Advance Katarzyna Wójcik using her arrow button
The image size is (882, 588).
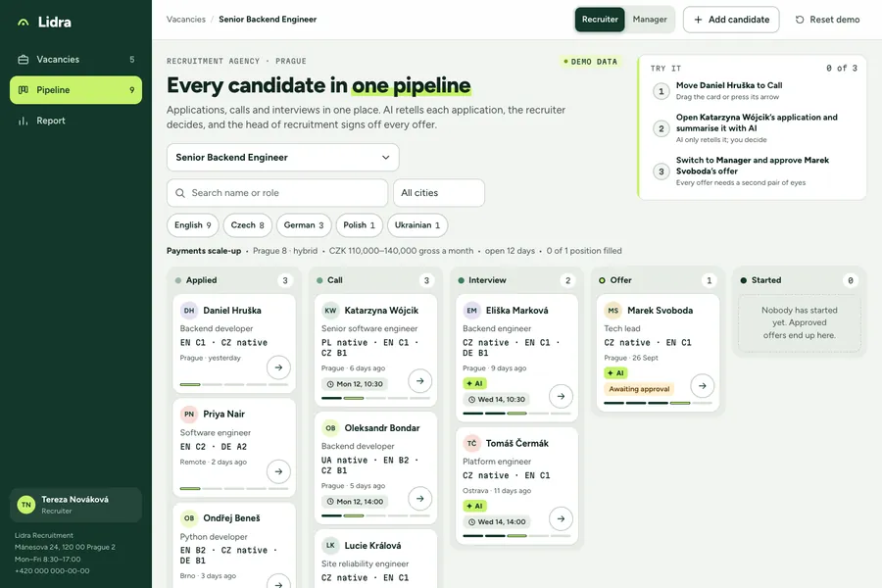click(419, 381)
